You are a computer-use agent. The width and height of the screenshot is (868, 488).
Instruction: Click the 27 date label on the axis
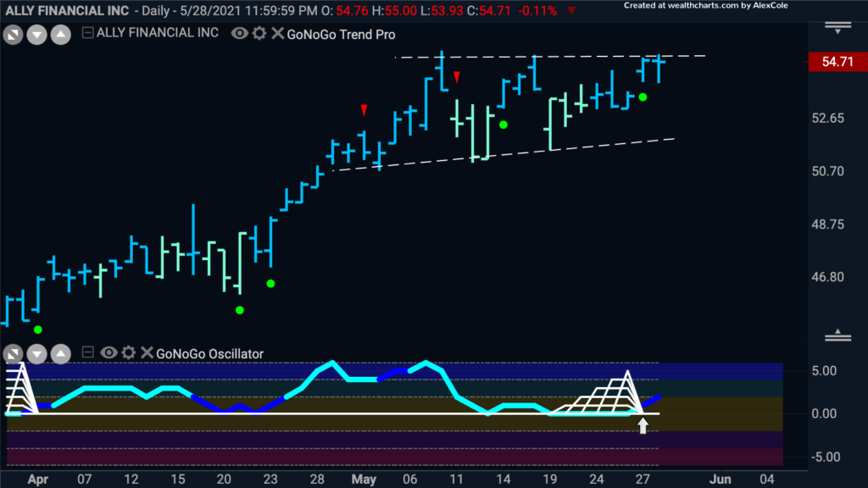(x=643, y=480)
